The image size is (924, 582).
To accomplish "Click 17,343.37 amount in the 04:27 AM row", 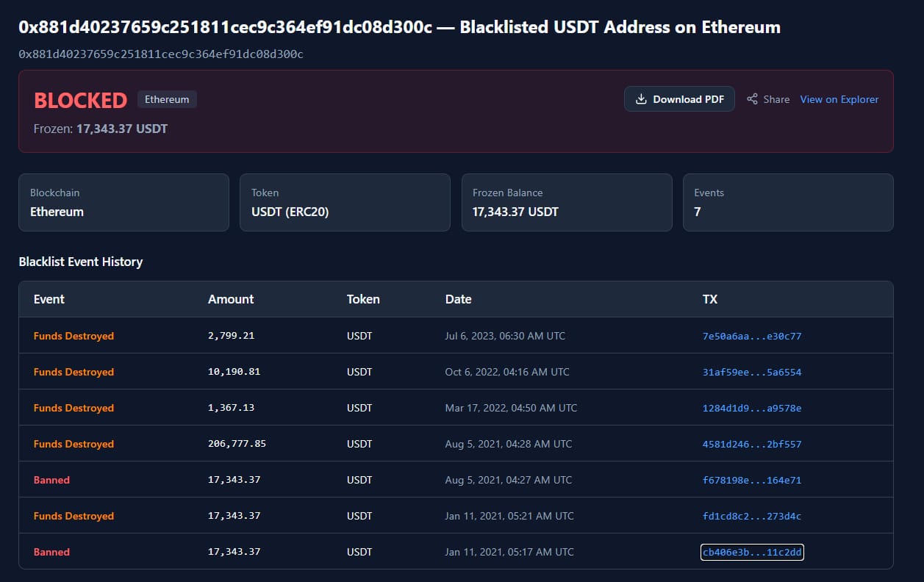I will (234, 480).
